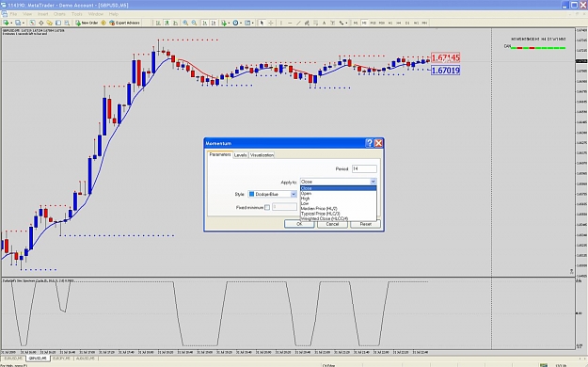Select the text label tool
Image resolution: width=588 pixels, height=367 pixels.
click(332, 23)
